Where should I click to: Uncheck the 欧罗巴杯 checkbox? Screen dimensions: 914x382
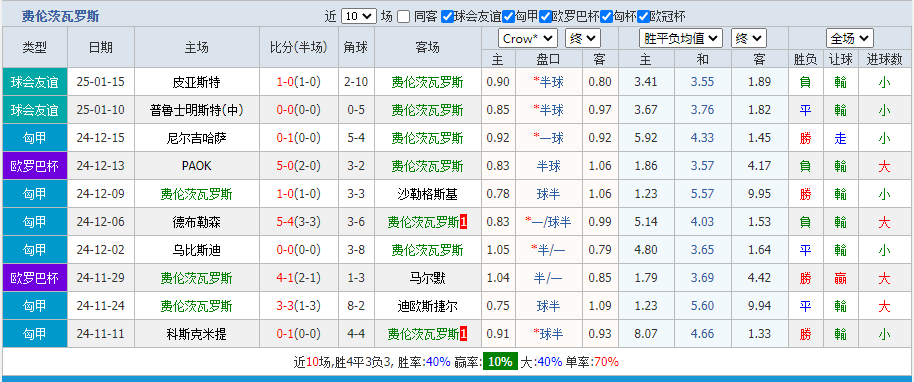coord(546,17)
